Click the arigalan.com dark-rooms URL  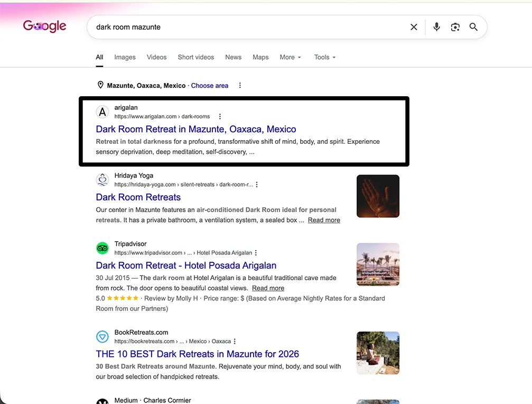coord(162,116)
